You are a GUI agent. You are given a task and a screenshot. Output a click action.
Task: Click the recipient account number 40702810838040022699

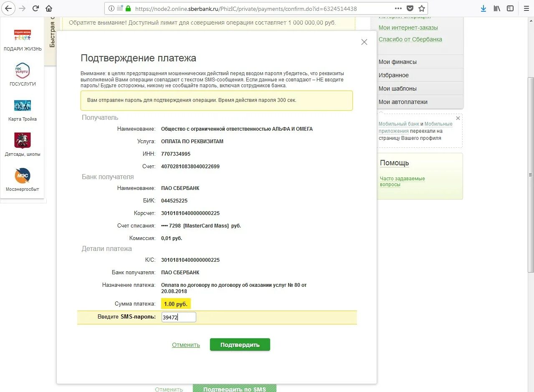[x=190, y=167]
